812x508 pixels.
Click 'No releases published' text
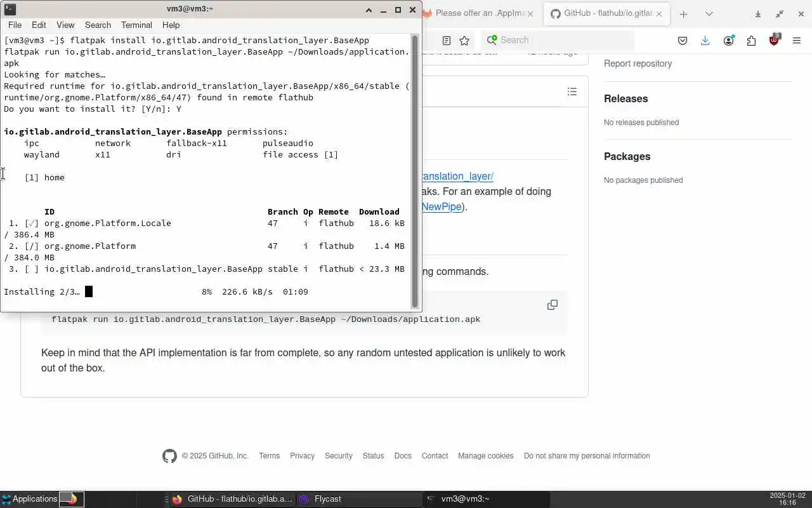[x=641, y=123]
